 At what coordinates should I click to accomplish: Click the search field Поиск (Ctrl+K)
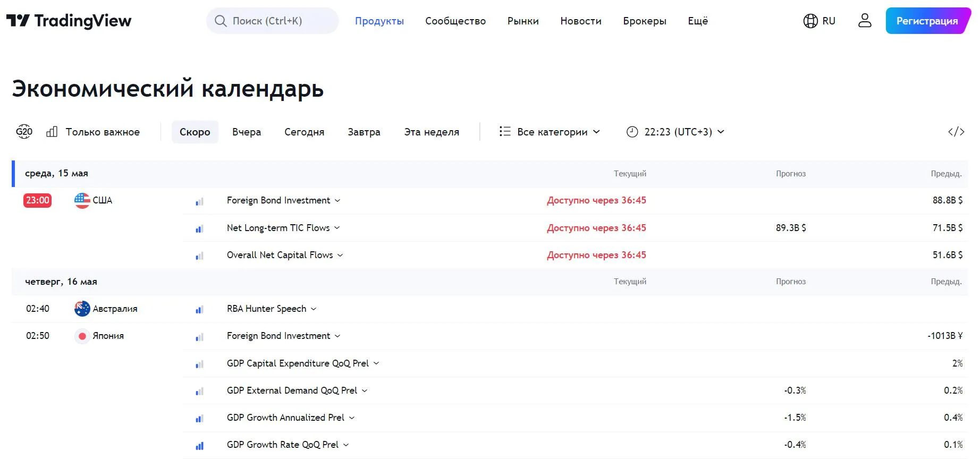tap(272, 21)
